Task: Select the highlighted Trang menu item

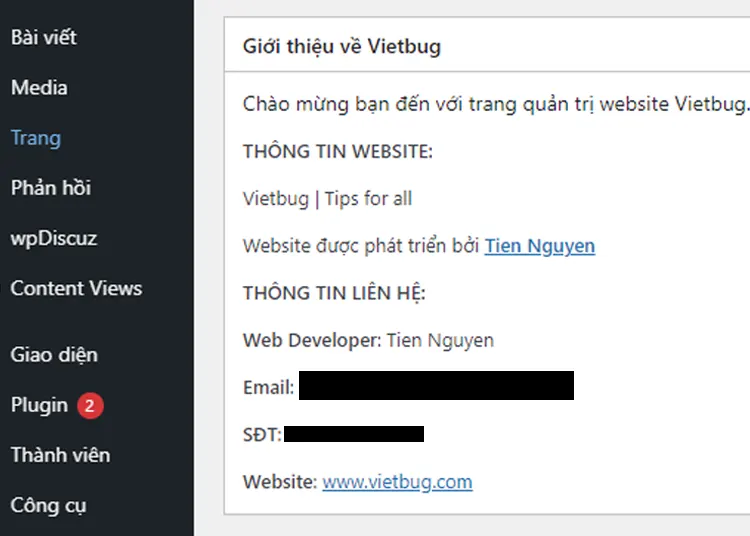Action: pos(36,138)
